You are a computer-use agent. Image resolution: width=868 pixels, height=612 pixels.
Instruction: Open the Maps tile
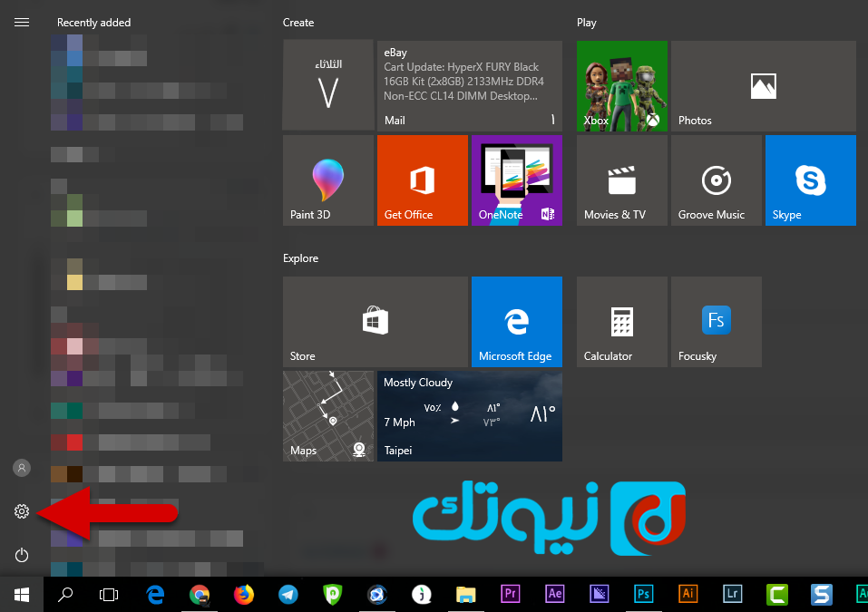pos(328,416)
